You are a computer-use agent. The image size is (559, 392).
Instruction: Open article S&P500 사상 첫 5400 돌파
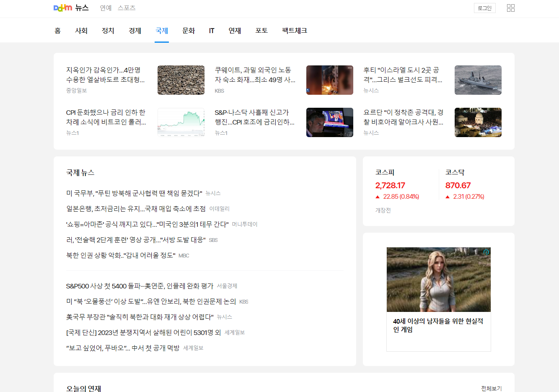click(140, 286)
